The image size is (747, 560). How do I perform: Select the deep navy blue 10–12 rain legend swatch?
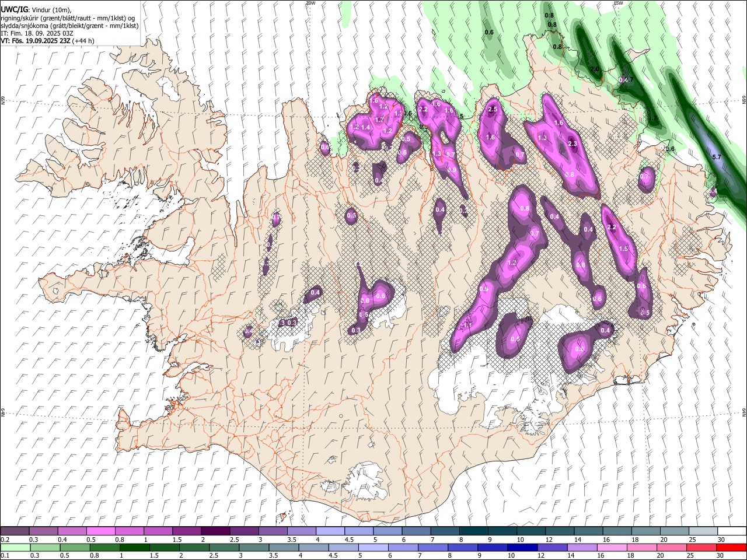pos(522,547)
